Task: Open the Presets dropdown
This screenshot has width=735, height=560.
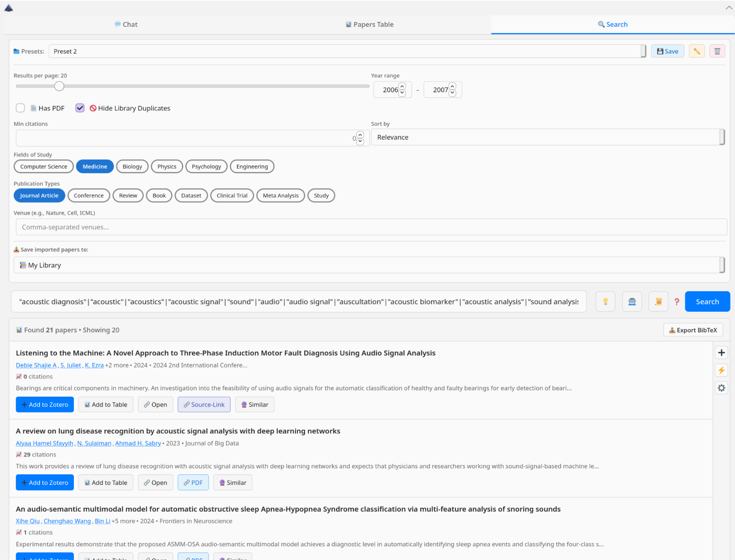Action: [347, 51]
